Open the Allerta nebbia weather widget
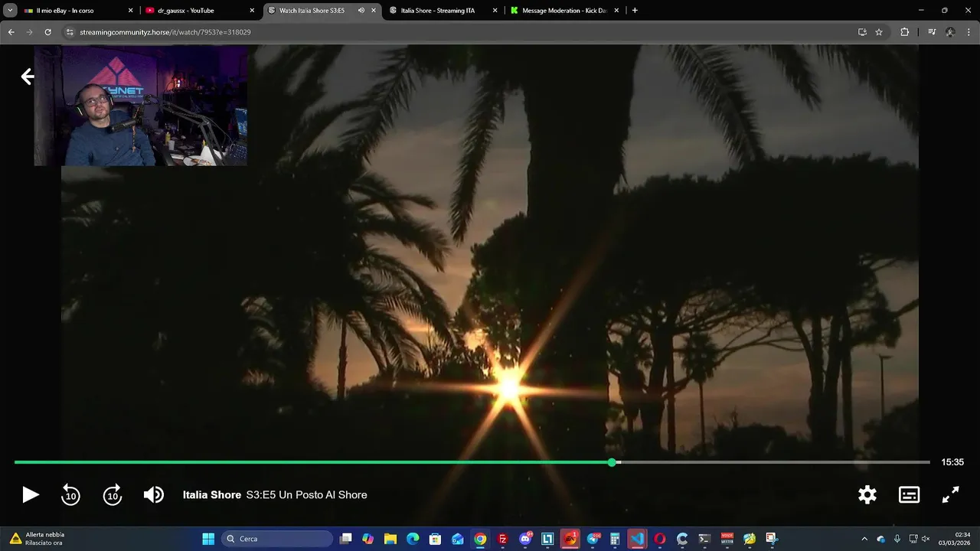The image size is (980, 551). click(x=37, y=539)
